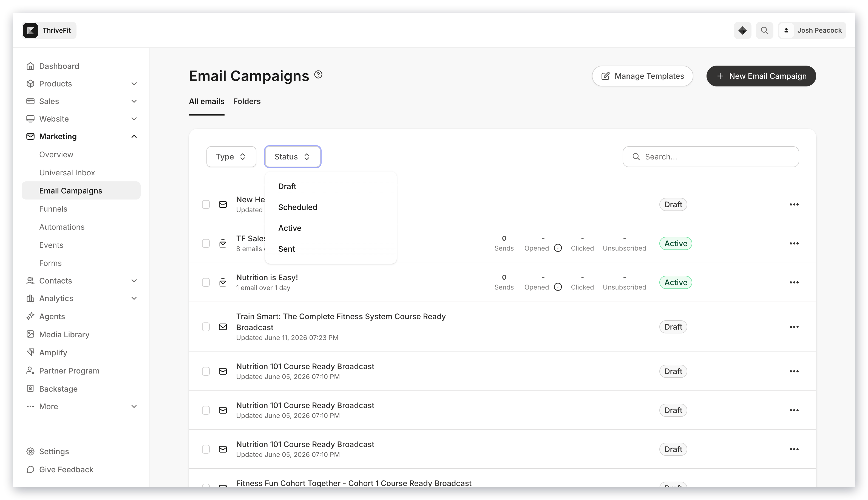This screenshot has height=500, width=868.
Task: Open the three-dot menu for Nutrition is Easy row
Action: [794, 283]
